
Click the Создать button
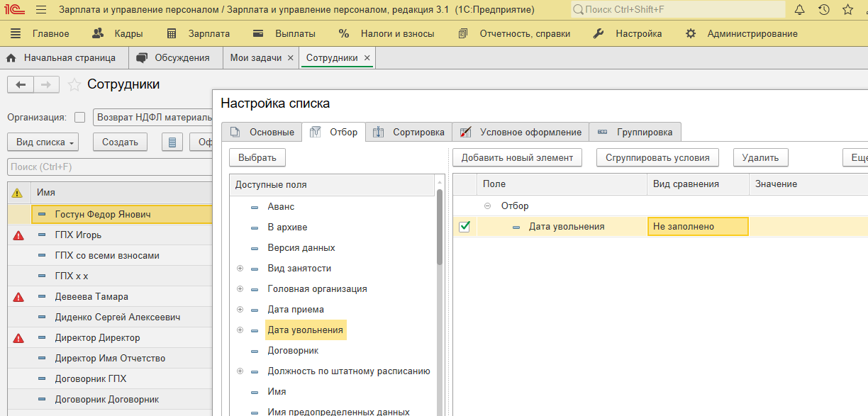(x=120, y=142)
